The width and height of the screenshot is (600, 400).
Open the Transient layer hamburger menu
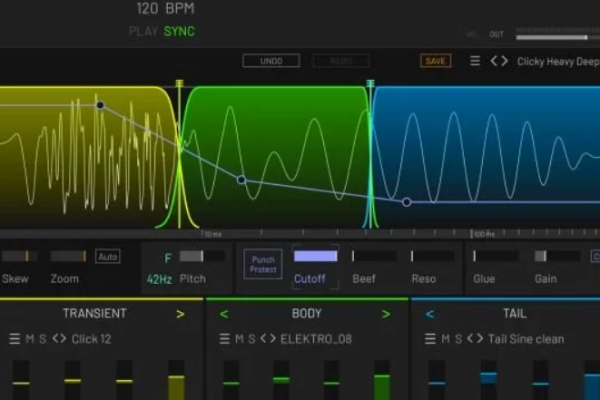14,339
